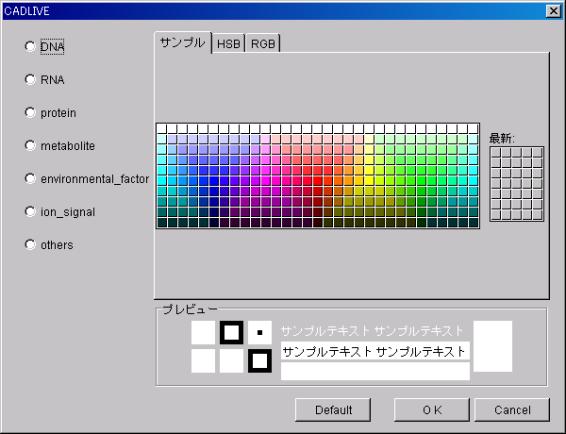Choose the protein radio option
This screenshot has width=566, height=434.
30,113
